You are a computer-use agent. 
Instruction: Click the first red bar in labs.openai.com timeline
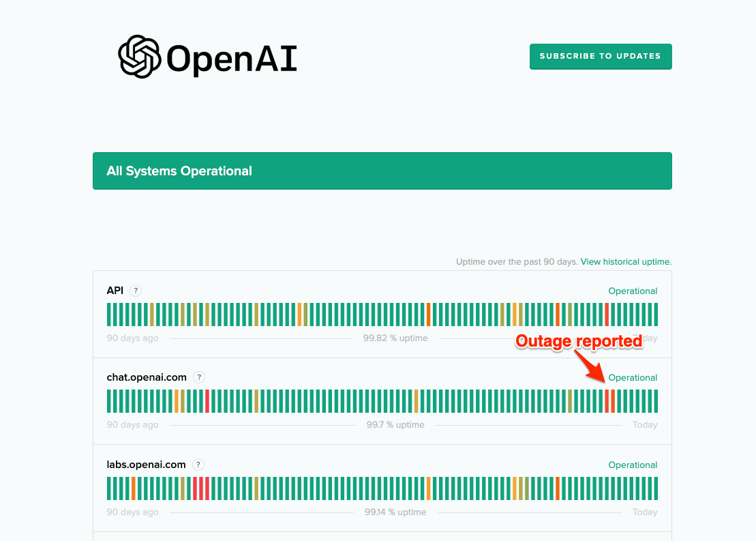pos(195,488)
